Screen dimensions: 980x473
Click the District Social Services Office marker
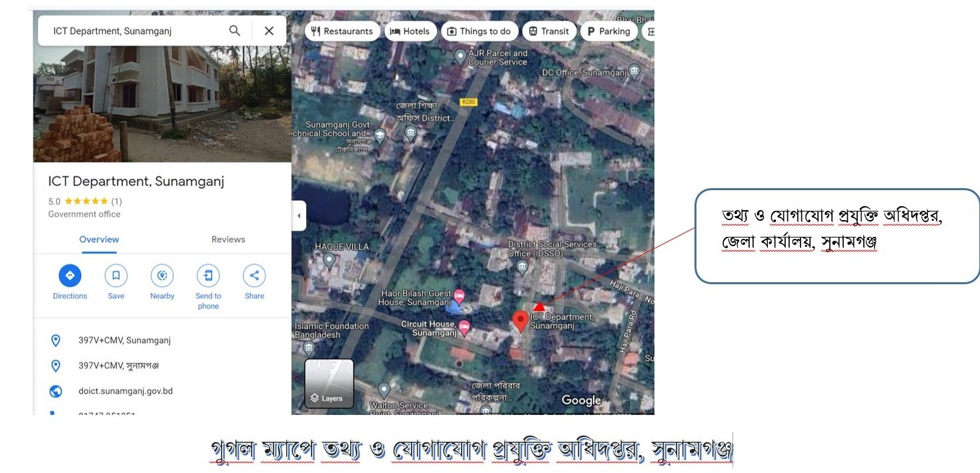pyautogui.click(x=522, y=267)
